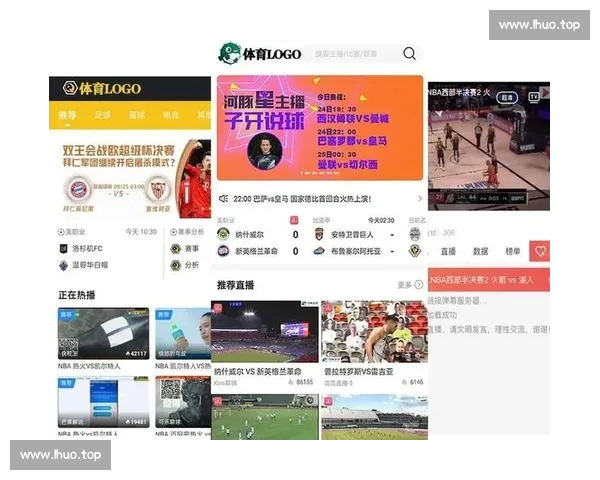Select the 纳什威尔 team row
Viewport: 600px width, 480px height.
pos(258,234)
